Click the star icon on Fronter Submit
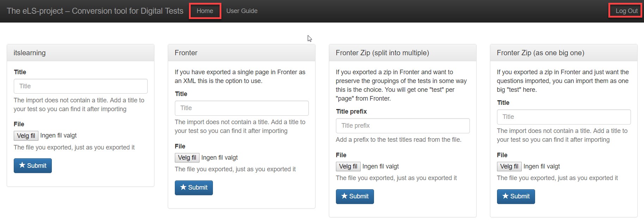The image size is (644, 223). (x=183, y=187)
